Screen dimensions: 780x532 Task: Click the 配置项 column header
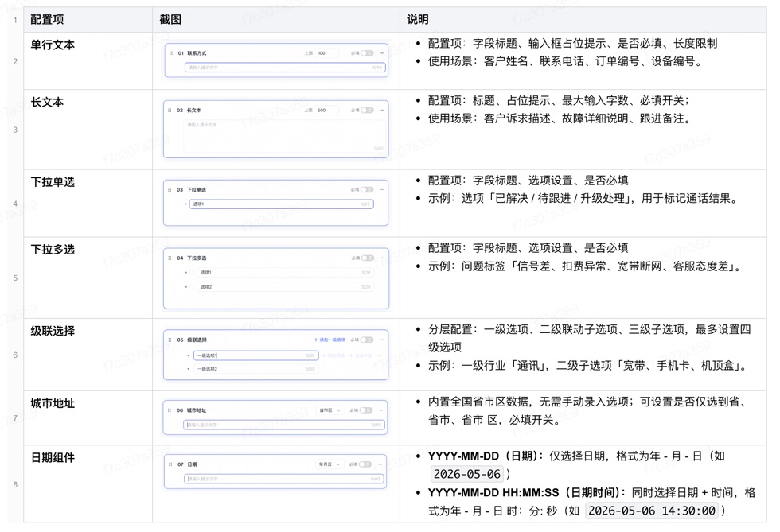47,19
